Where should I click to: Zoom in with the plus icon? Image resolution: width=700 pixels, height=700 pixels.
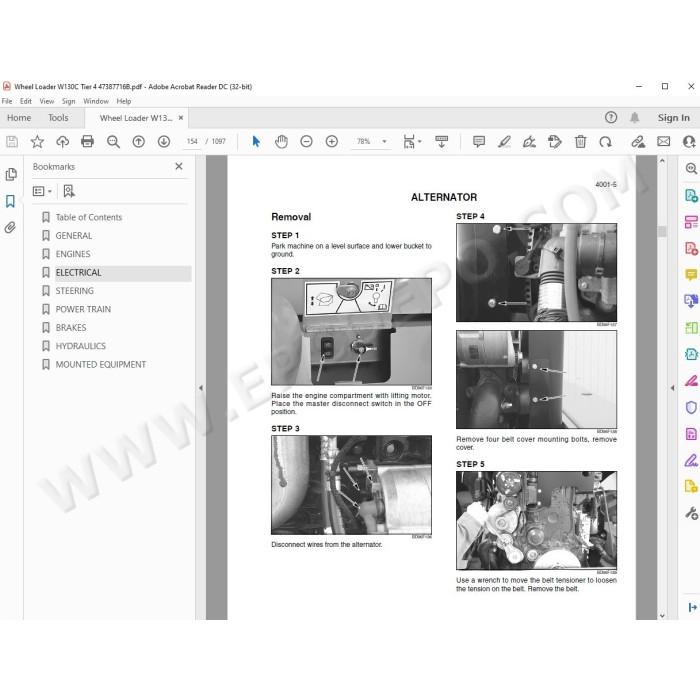[332, 142]
